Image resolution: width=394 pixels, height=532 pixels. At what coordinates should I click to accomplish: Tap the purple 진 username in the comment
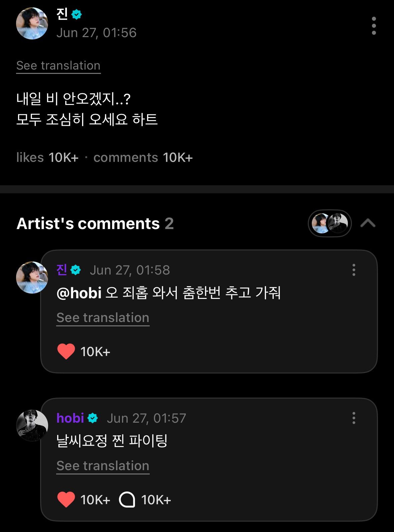point(62,270)
